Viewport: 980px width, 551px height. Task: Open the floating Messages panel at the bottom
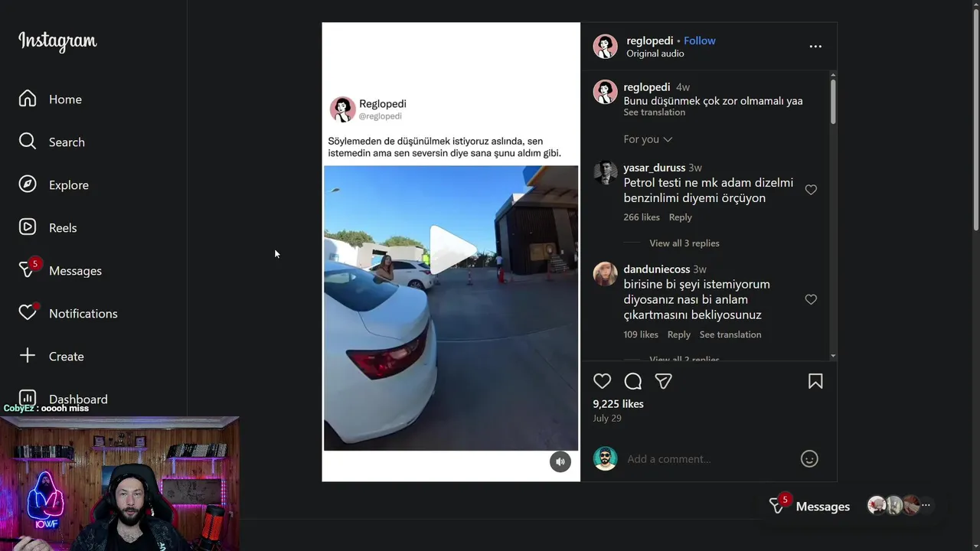point(810,506)
